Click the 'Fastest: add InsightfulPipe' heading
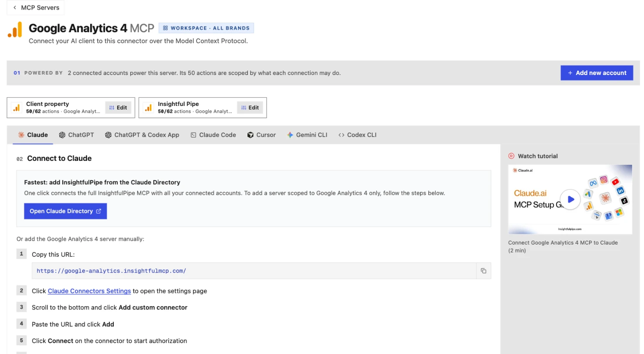This screenshot has width=644, height=354. click(x=102, y=182)
